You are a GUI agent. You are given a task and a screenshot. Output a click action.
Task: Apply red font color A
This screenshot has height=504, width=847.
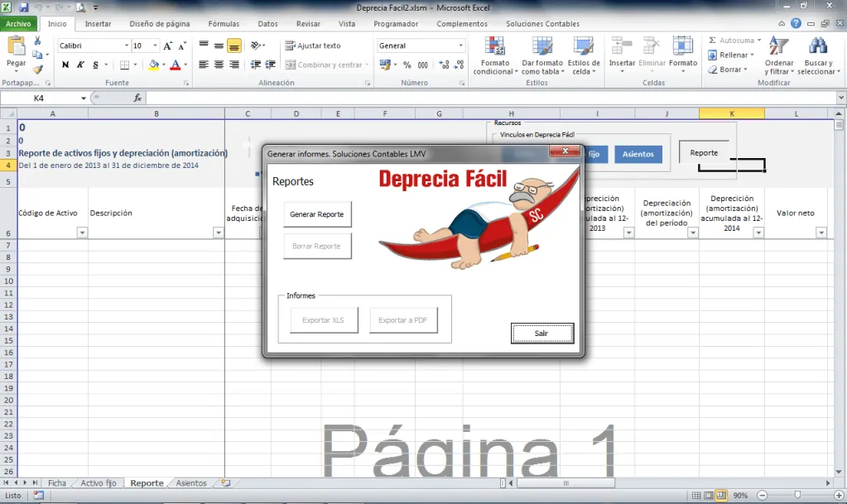coord(176,65)
